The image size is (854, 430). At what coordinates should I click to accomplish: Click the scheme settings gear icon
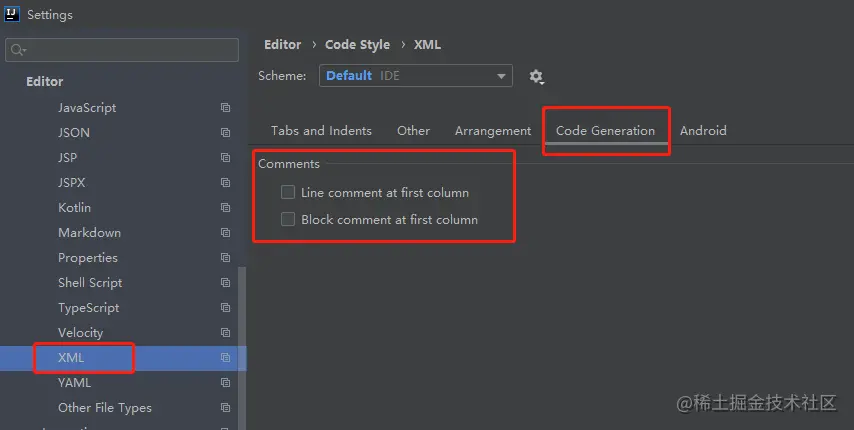pos(536,76)
